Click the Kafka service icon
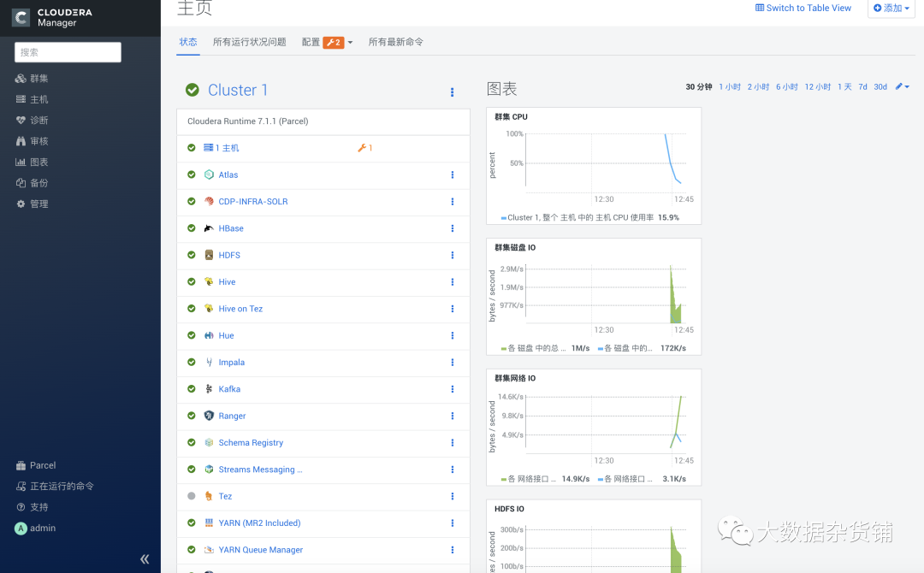The width and height of the screenshot is (924, 573). (x=209, y=388)
